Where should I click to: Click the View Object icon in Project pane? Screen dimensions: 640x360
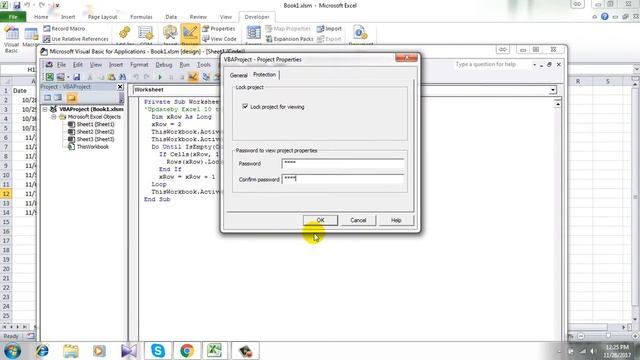pos(58,98)
